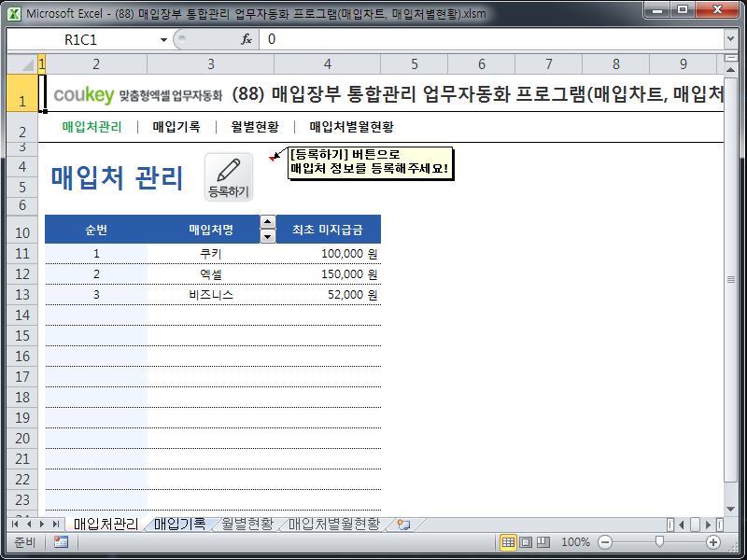The width and height of the screenshot is (747, 560).
Task: Go to previous sheet navigation arrow
Action: point(29,525)
